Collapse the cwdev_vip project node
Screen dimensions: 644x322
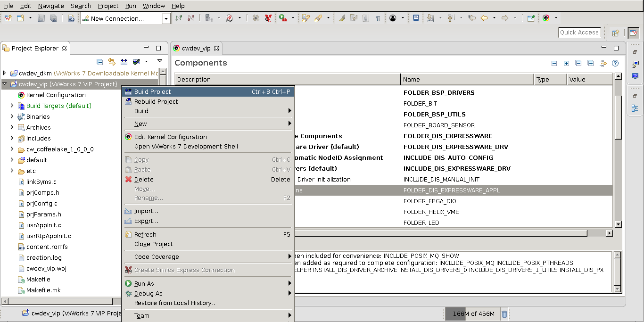(5, 84)
